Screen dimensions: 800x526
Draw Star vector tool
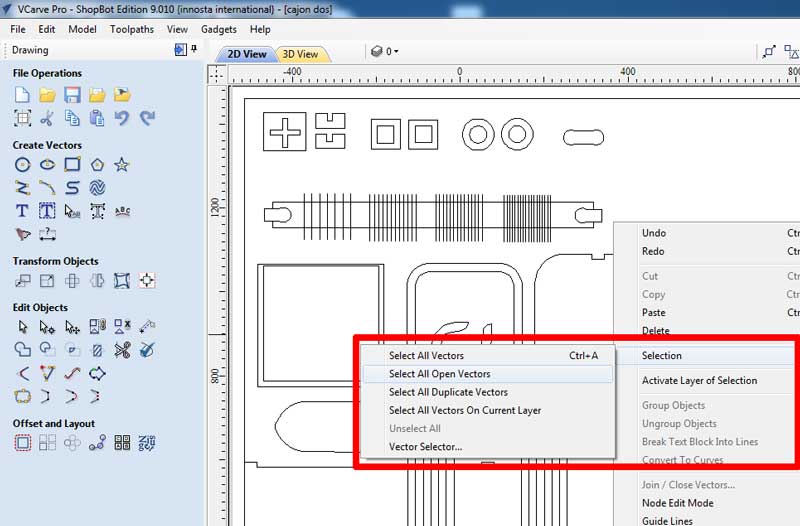tap(121, 164)
